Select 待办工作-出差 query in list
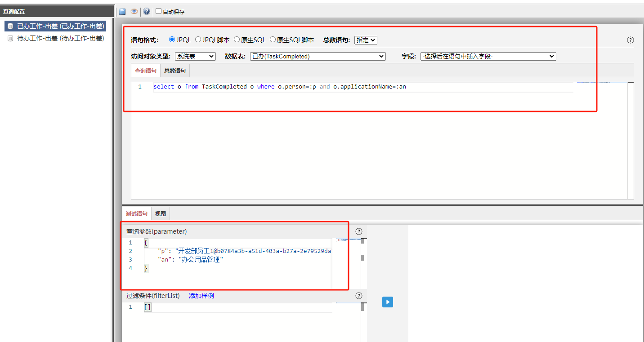Screen dimensions: 644x342 (56, 39)
